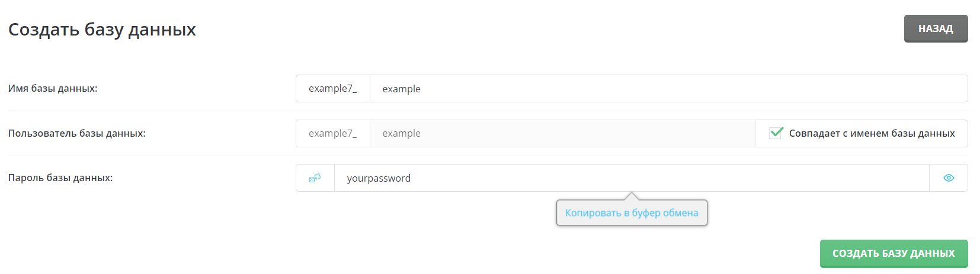Click the 'Пользователь базы данных:' label
The height and width of the screenshot is (274, 980).
tap(77, 134)
